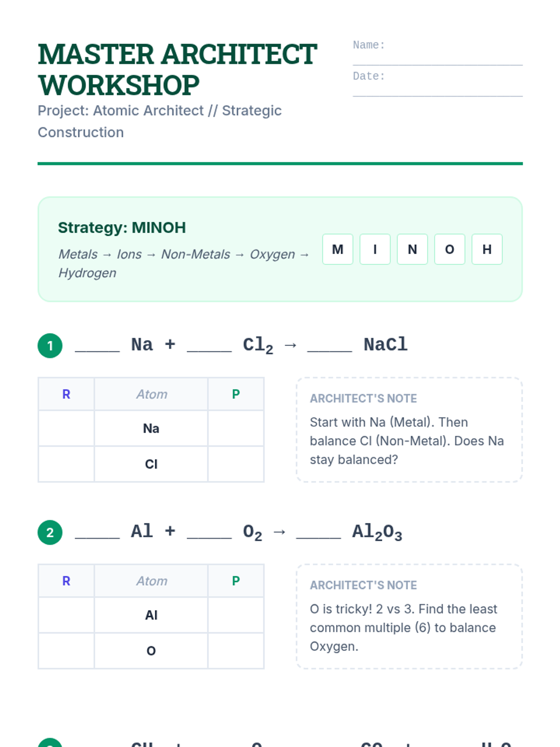Image resolution: width=560 pixels, height=747 pixels.
Task: Click the product cell for Cl
Action: coord(236,464)
